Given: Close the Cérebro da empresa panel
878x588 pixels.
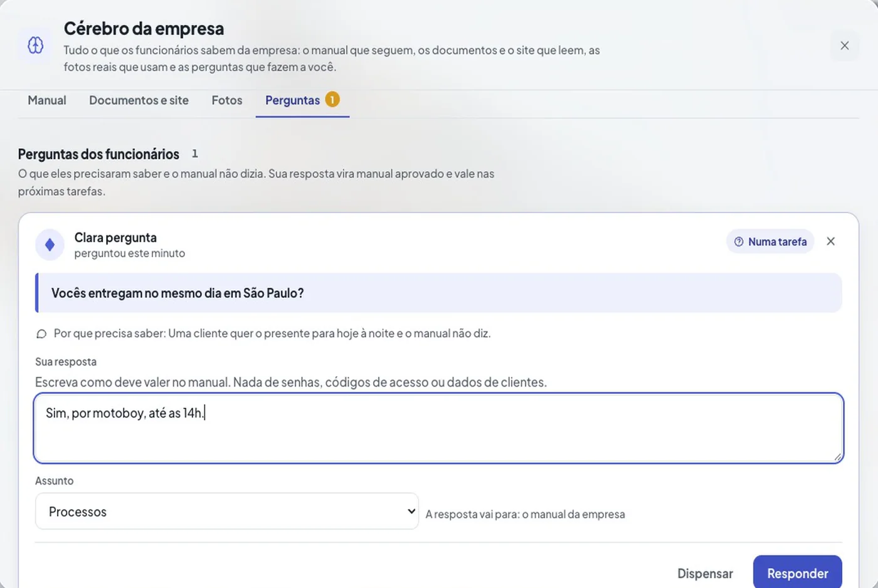Looking at the screenshot, I should [845, 46].
